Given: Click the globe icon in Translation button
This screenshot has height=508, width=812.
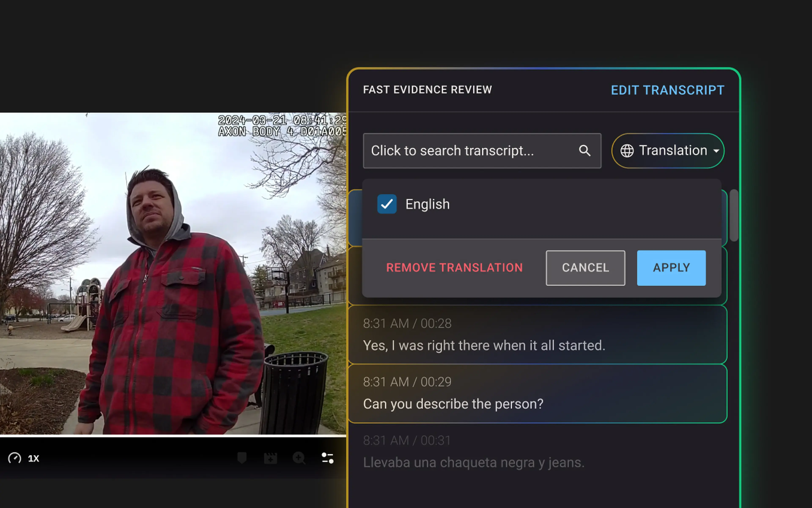Looking at the screenshot, I should tap(627, 150).
